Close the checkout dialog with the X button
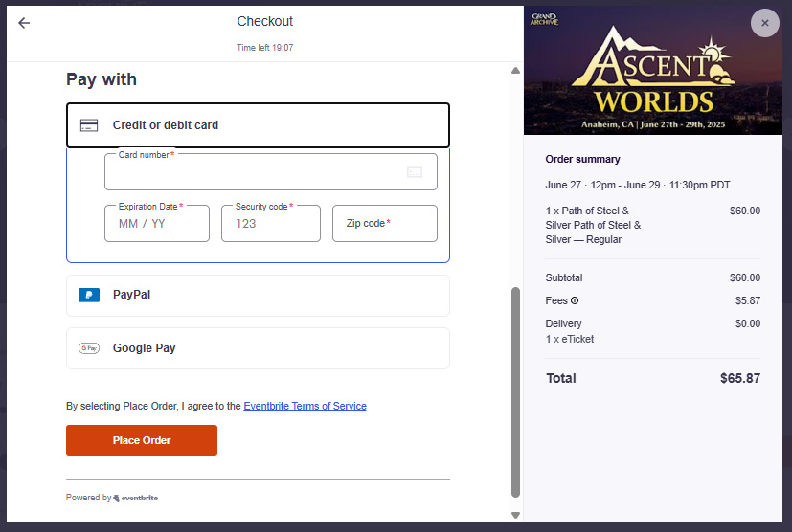Image resolution: width=792 pixels, height=532 pixels. tap(765, 23)
